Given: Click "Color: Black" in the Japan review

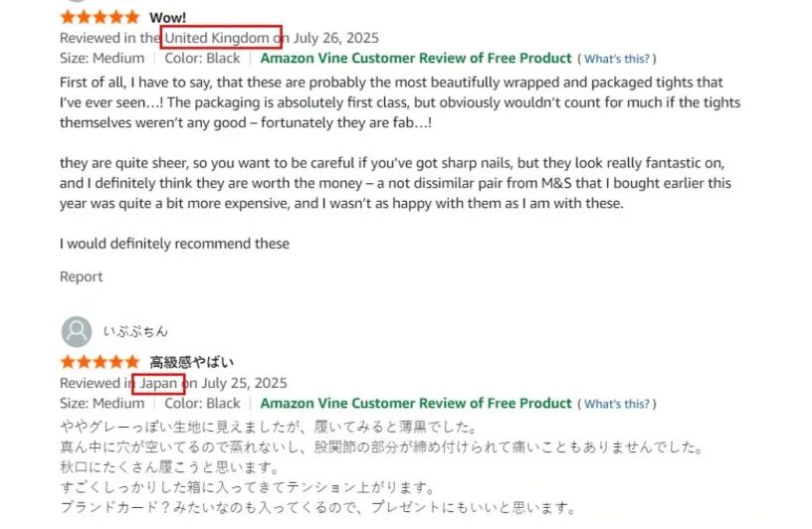Looking at the screenshot, I should click(x=203, y=403).
